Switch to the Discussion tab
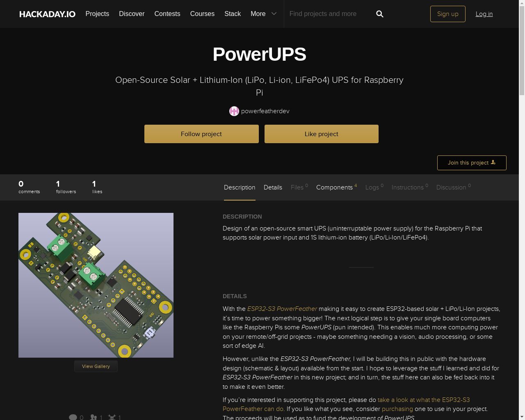525x420 pixels. (x=454, y=187)
